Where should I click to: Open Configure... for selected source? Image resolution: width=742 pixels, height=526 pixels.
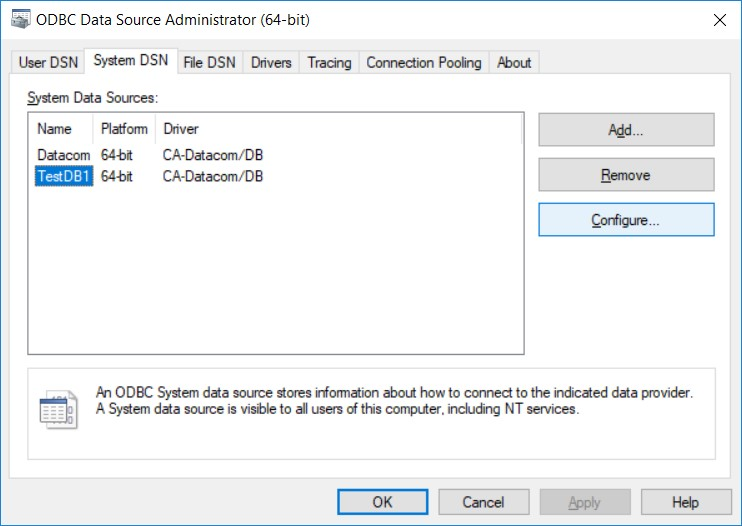click(626, 220)
